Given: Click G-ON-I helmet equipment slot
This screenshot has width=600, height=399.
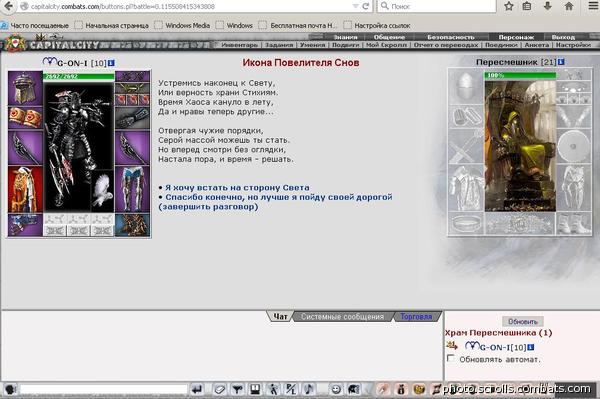Looking at the screenshot, I should [x=25, y=88].
